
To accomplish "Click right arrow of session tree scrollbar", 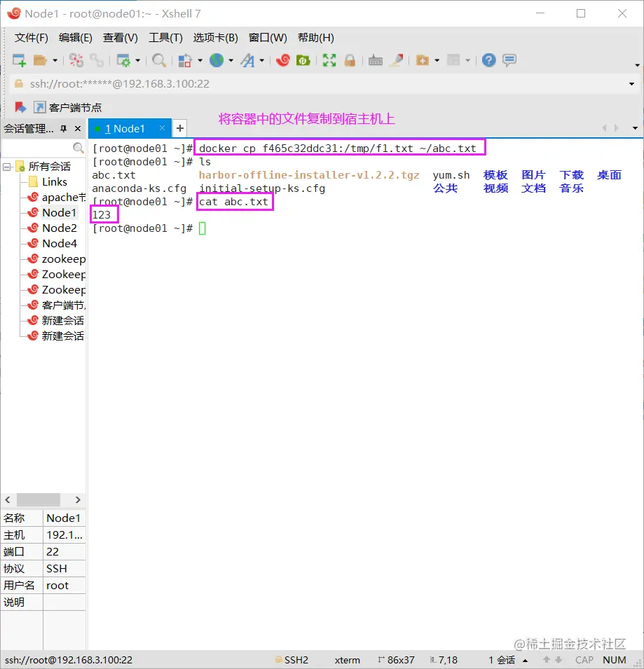I will coord(78,499).
